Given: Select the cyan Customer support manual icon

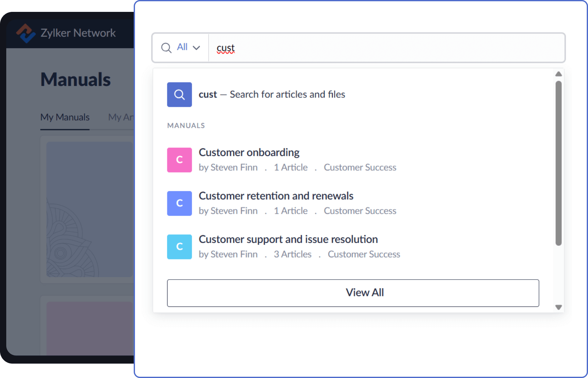Looking at the screenshot, I should 179,247.
